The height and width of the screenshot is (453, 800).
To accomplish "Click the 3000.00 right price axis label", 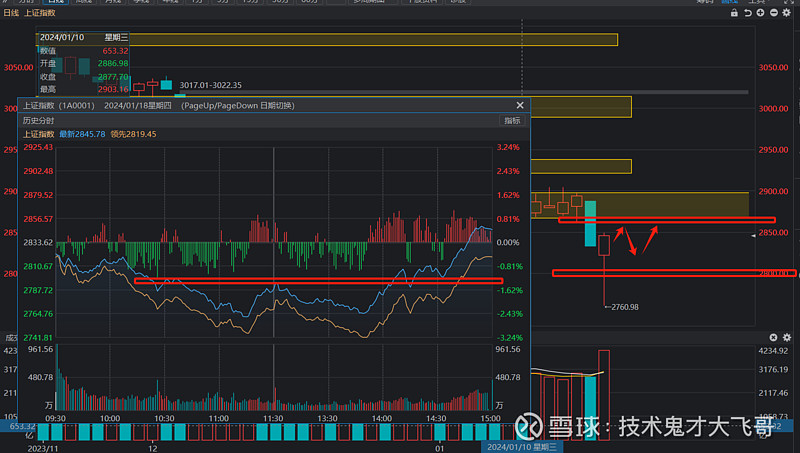I will 773,109.
